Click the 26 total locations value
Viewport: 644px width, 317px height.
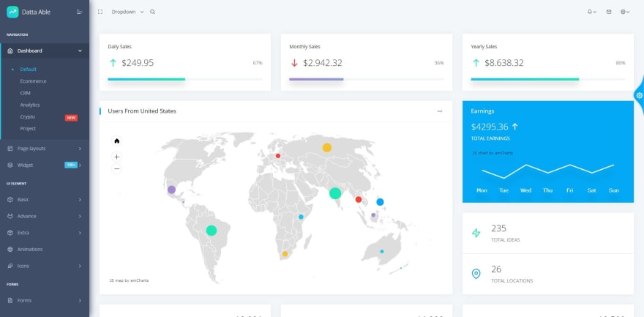[496, 269]
